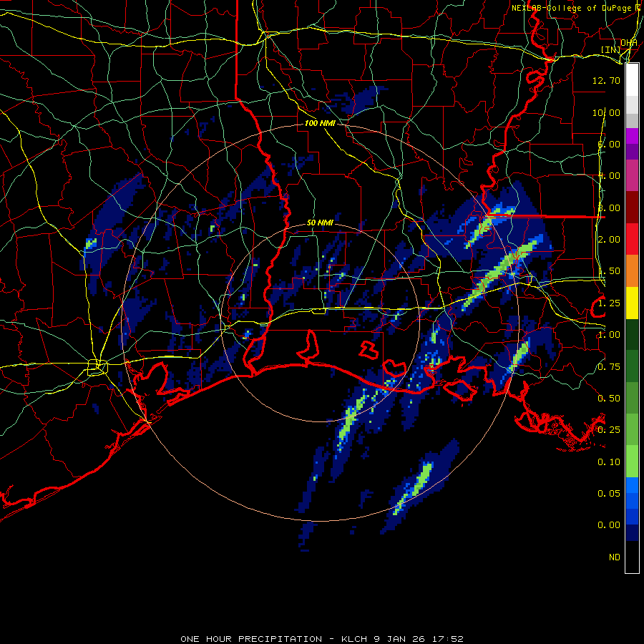Click the 50 NMI range ring label
Screen dimensions: 644x644
pyautogui.click(x=320, y=223)
